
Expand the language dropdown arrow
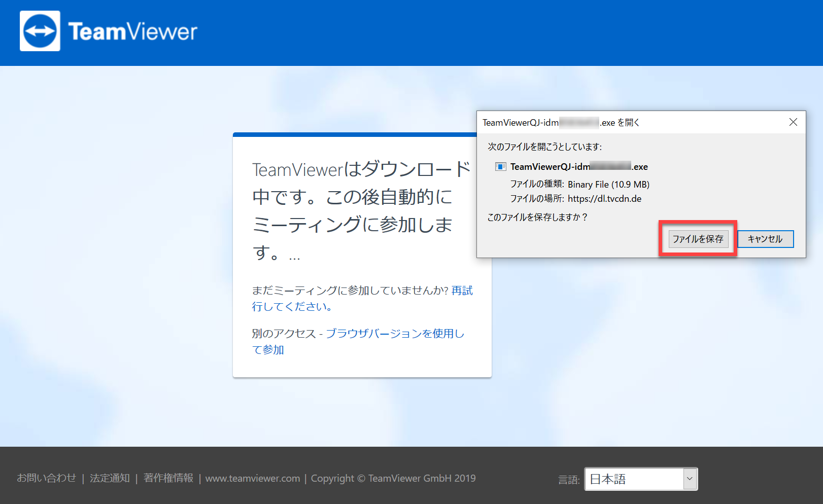pos(690,479)
